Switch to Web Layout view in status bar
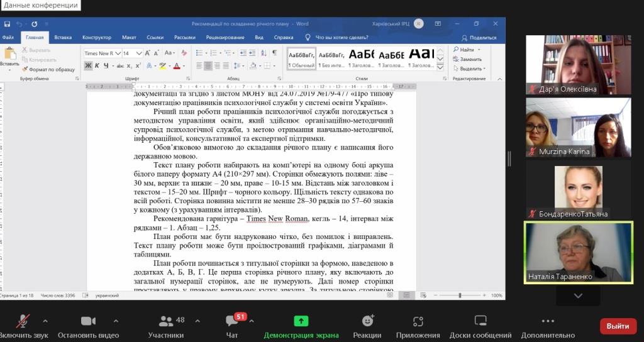This screenshot has height=342, width=644. (423, 295)
